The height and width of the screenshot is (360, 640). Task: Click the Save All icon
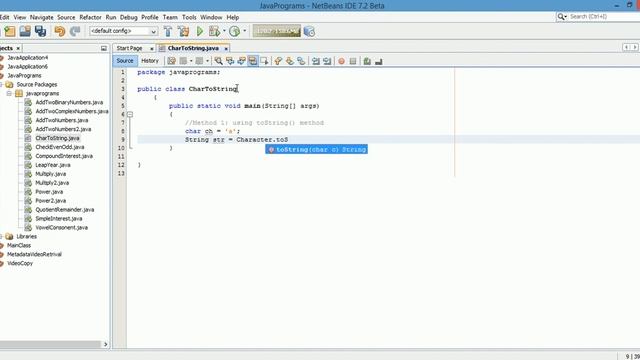[x=40, y=31]
